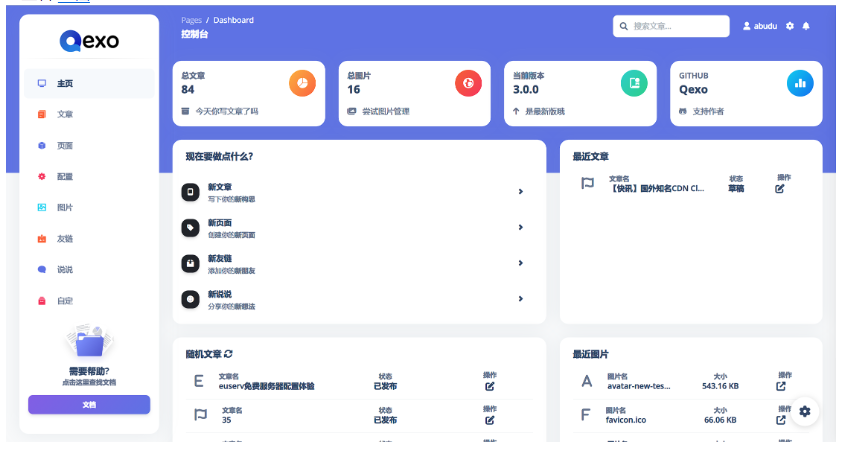The height and width of the screenshot is (454, 841).
Task: Expand the 新说说 quick action arrow
Action: pos(520,299)
